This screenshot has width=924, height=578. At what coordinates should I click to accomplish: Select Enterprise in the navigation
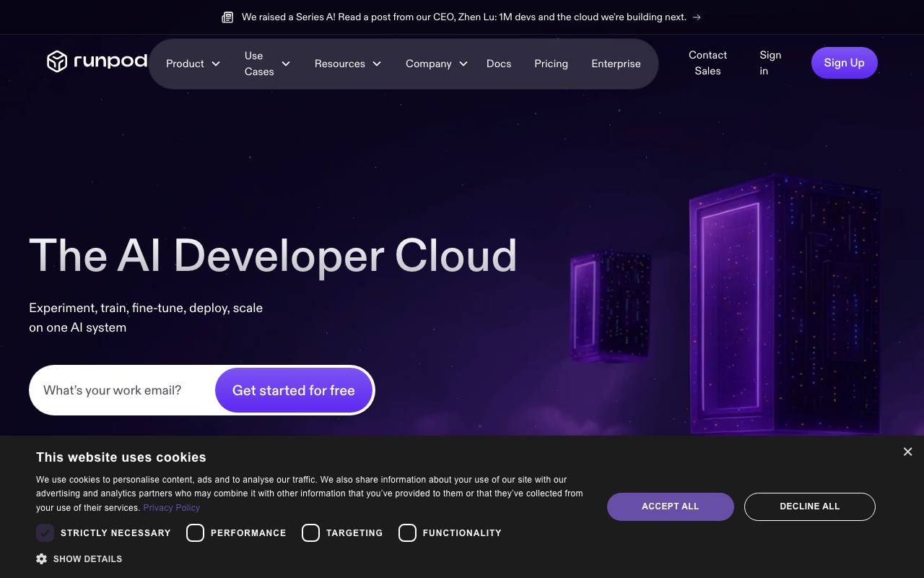click(x=616, y=64)
